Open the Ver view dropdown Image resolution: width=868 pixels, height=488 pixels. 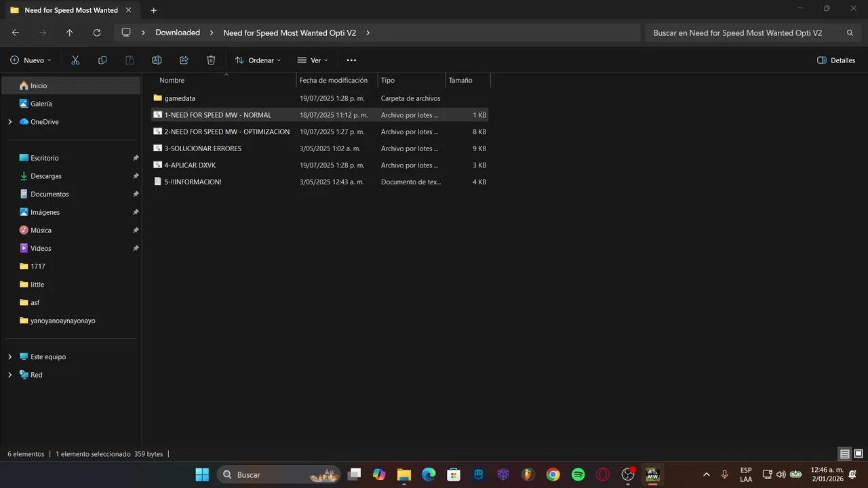(x=313, y=60)
